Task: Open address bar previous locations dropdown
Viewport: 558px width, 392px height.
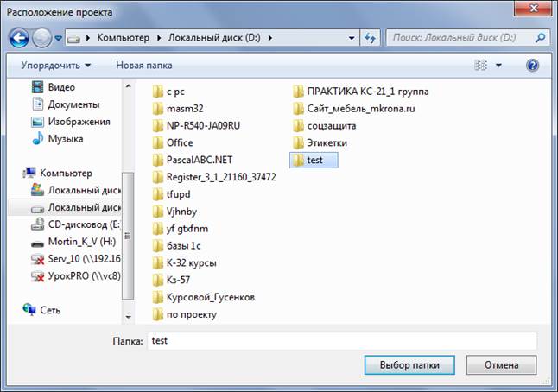Action: tap(352, 38)
